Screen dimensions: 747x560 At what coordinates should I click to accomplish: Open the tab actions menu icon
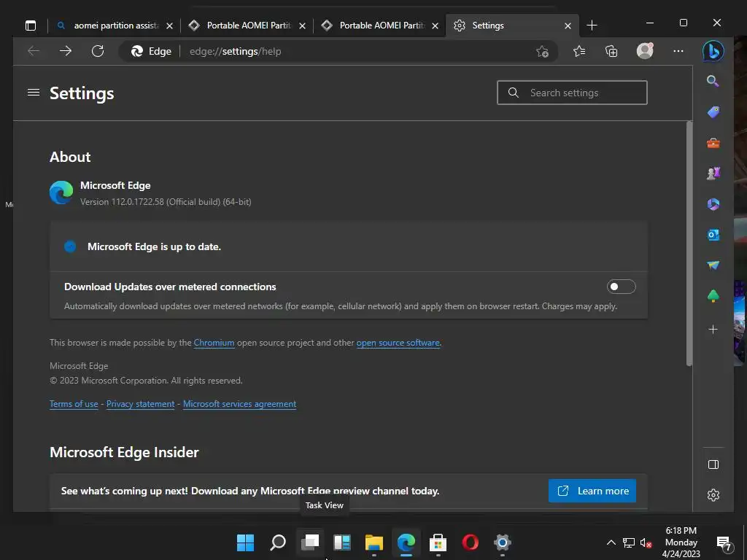click(31, 26)
